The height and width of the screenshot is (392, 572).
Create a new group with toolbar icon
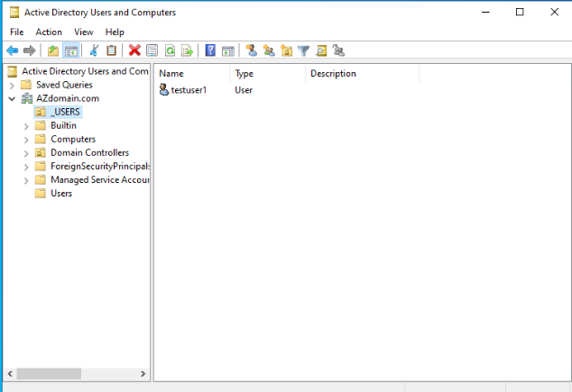[x=269, y=50]
